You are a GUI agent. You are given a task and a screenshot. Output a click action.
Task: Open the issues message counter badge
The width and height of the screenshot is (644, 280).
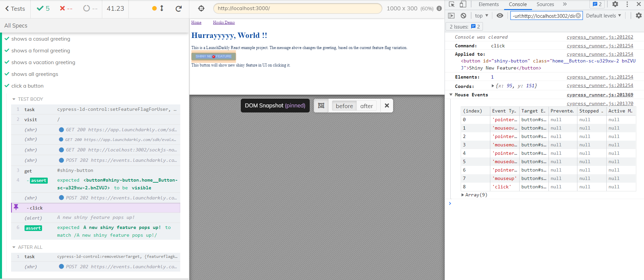click(597, 4)
